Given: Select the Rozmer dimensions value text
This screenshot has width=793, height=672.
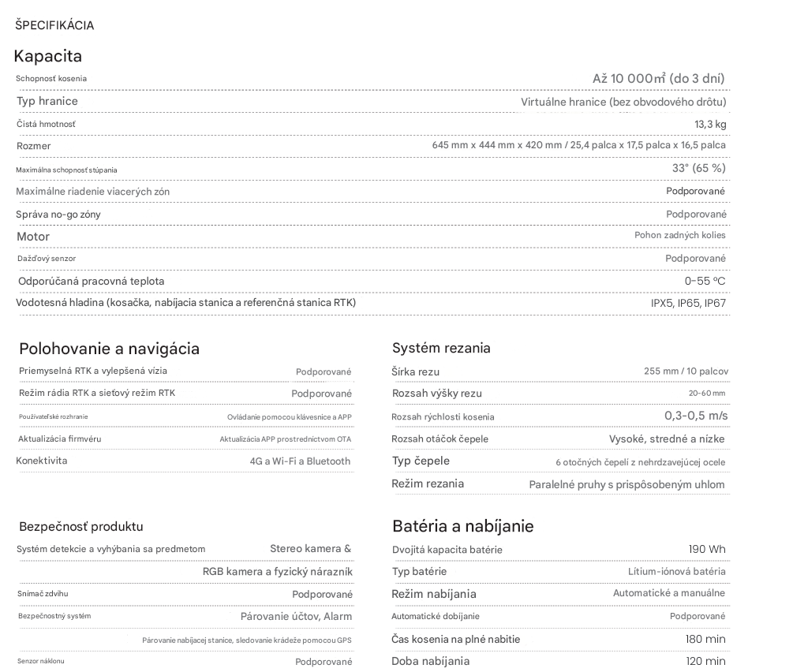Looking at the screenshot, I should pyautogui.click(x=578, y=145).
